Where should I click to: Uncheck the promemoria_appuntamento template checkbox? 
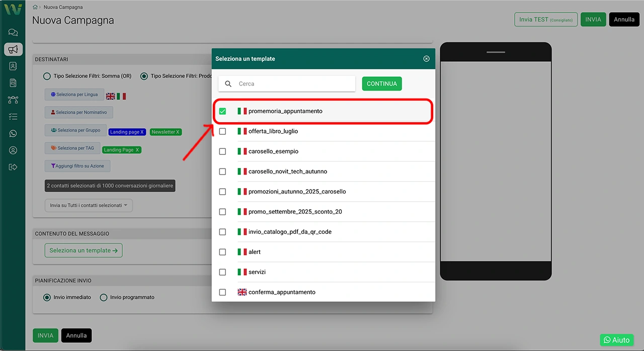pos(222,111)
